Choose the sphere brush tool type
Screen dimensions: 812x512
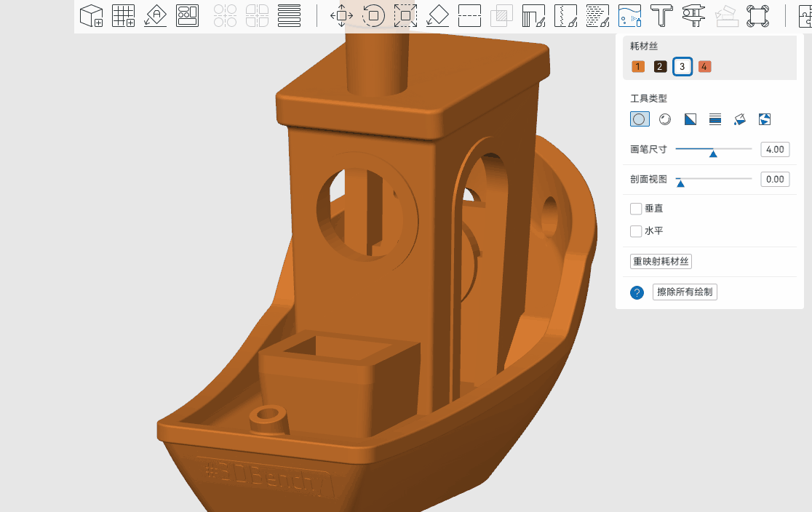(665, 119)
